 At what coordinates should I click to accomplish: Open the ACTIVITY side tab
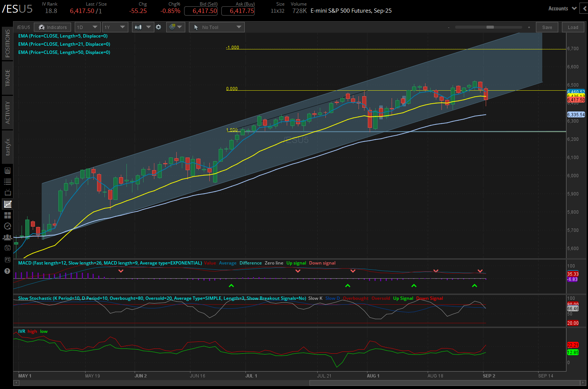7,112
